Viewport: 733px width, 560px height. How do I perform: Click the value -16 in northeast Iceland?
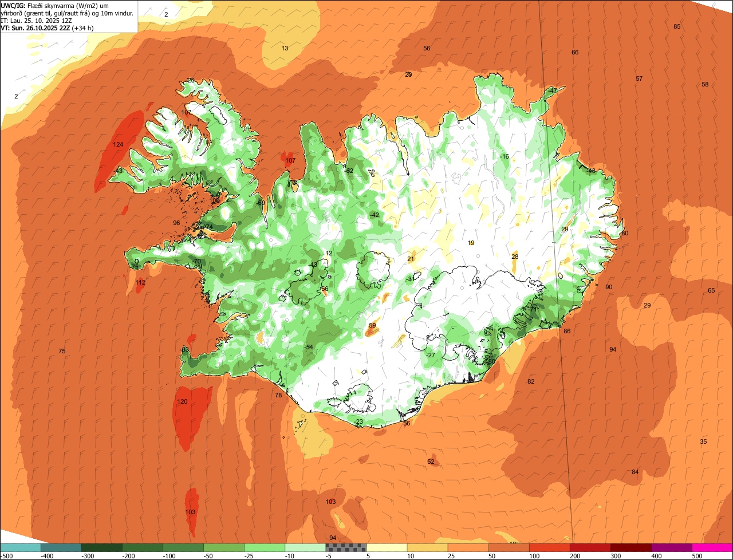coord(505,157)
